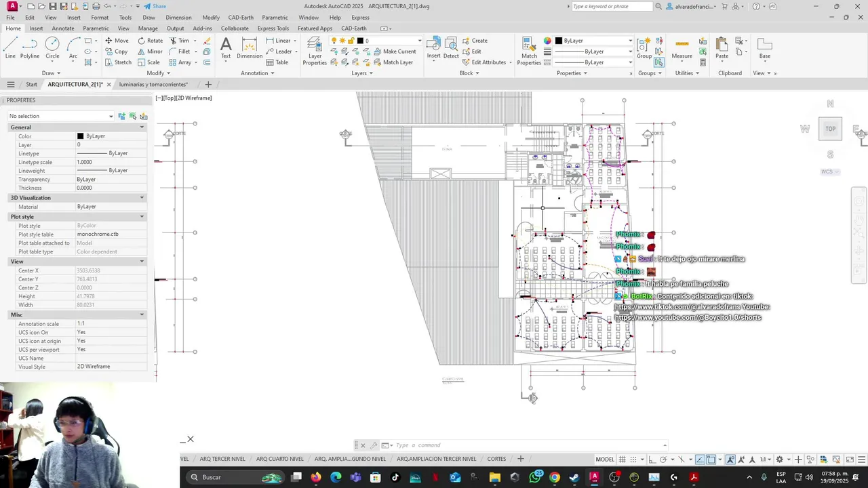Switch to luminarias y tomacorrientes drawing tab
868x488 pixels.
[x=153, y=85]
